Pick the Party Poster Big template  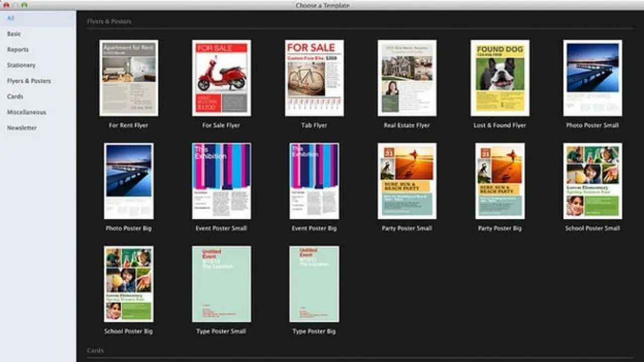pyautogui.click(x=500, y=181)
